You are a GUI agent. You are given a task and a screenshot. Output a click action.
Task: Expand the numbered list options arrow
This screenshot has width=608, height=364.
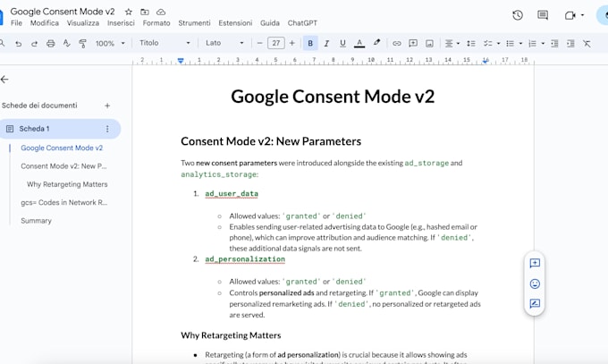coord(543,44)
